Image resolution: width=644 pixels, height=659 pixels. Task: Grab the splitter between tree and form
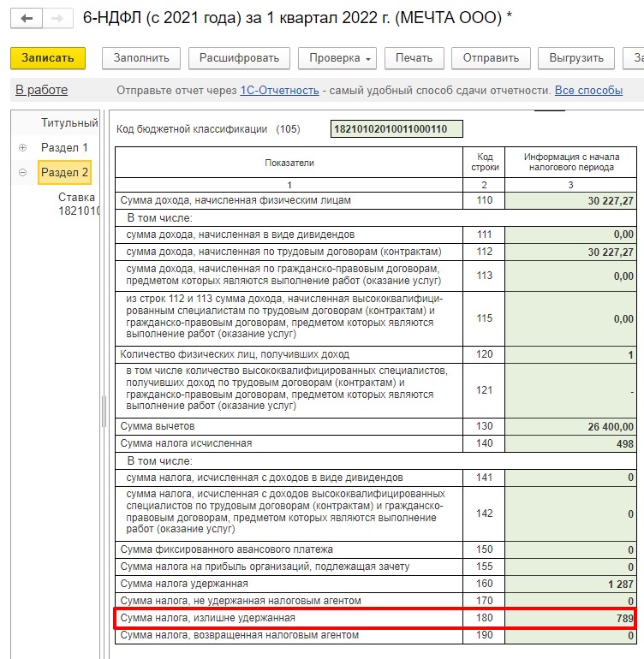coord(104,412)
